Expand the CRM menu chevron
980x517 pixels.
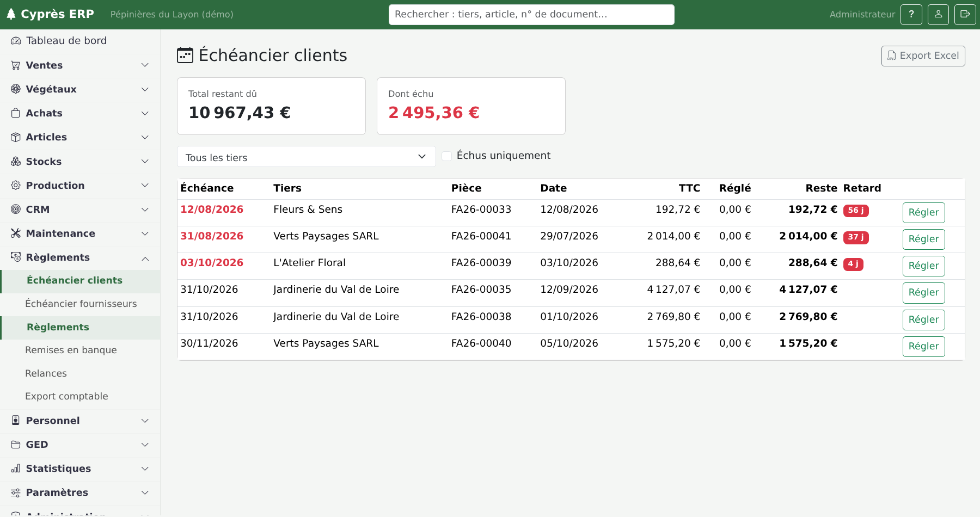pyautogui.click(x=145, y=210)
